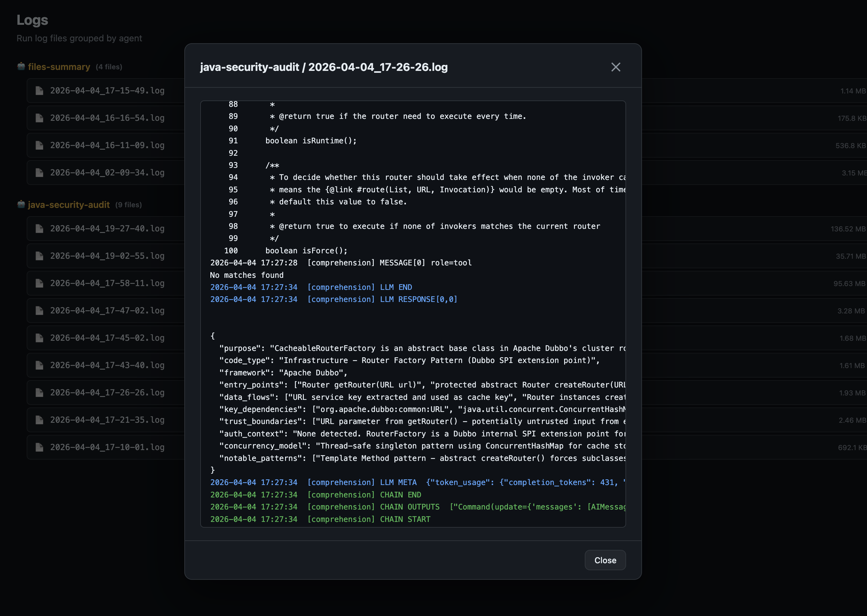The image size is (867, 616).
Task: Close the log viewer with the X icon
Action: coord(616,67)
